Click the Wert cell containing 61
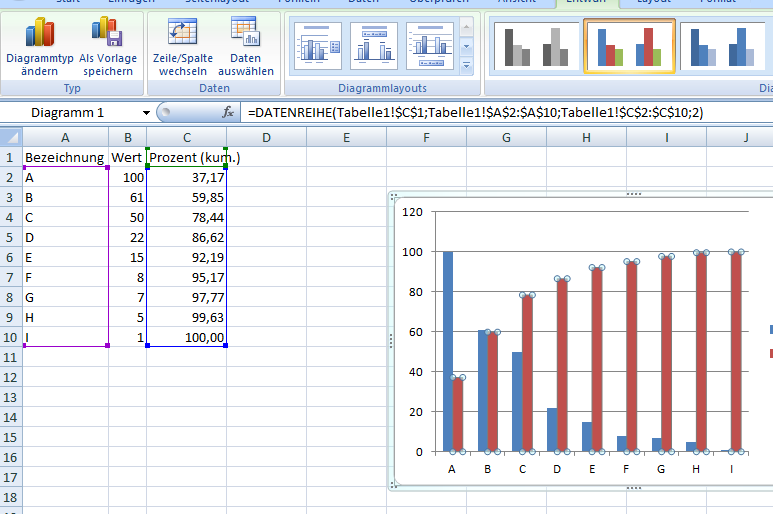773x514 pixels. click(x=128, y=198)
